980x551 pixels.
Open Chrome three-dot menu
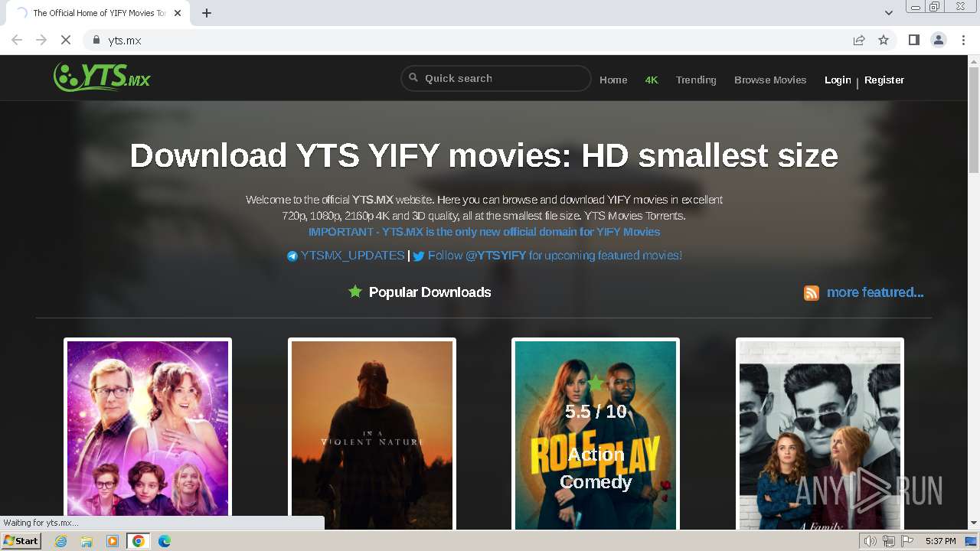[964, 40]
